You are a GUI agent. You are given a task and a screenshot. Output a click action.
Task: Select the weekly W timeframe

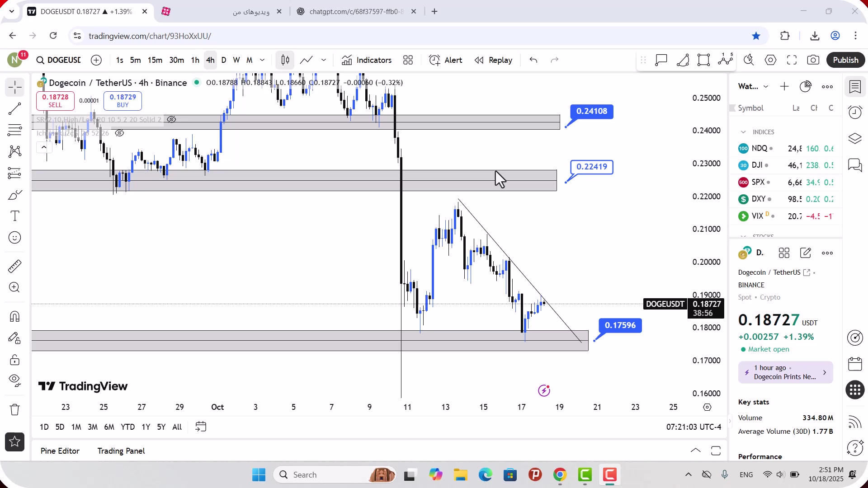click(x=236, y=60)
